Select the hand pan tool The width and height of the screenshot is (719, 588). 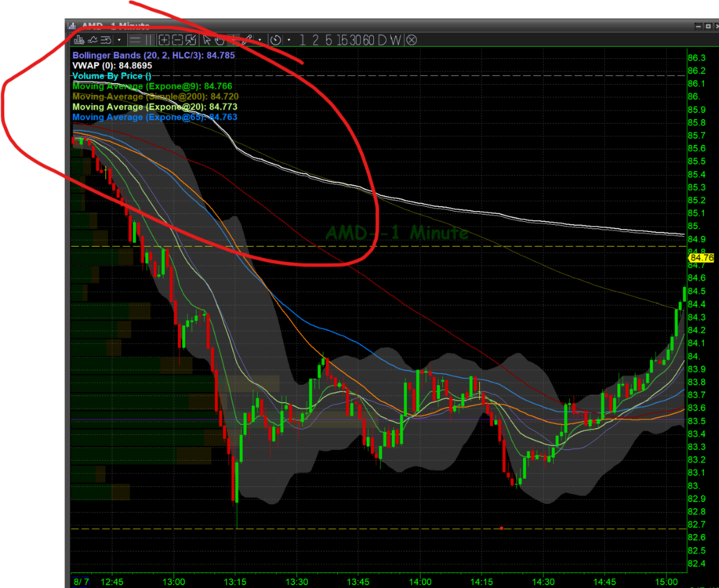click(x=220, y=39)
